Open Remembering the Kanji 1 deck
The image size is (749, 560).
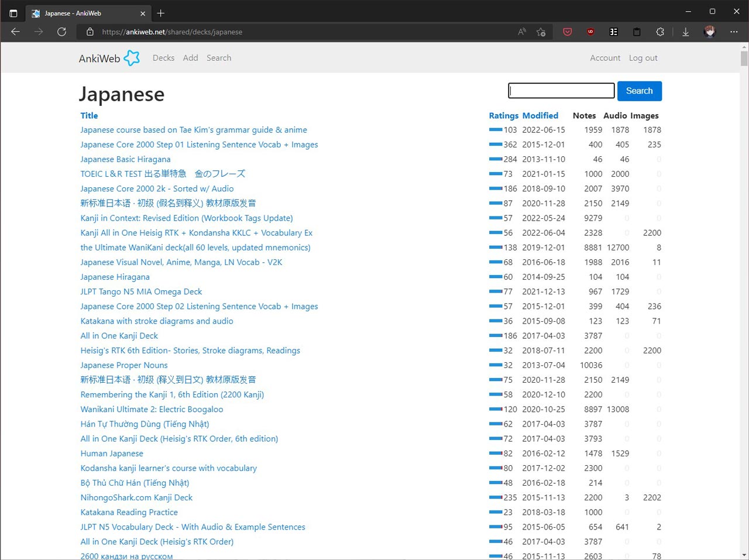[172, 394]
